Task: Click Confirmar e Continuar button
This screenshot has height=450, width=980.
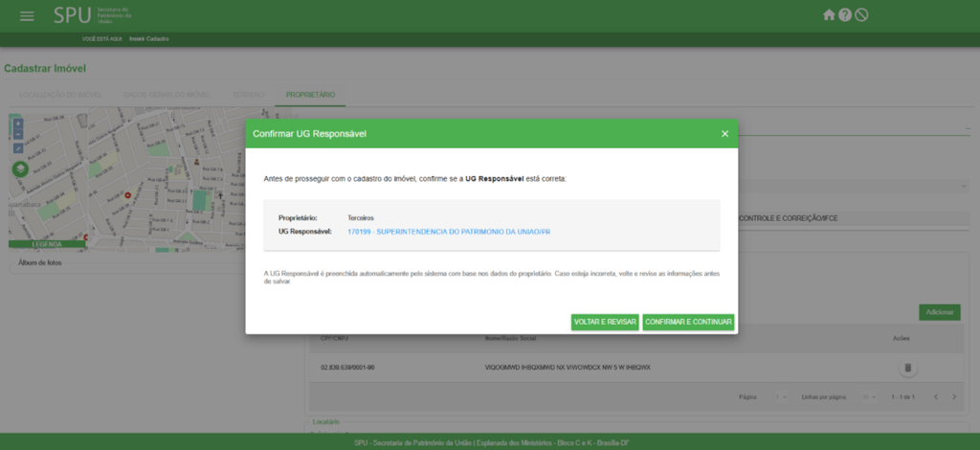Action: click(688, 322)
